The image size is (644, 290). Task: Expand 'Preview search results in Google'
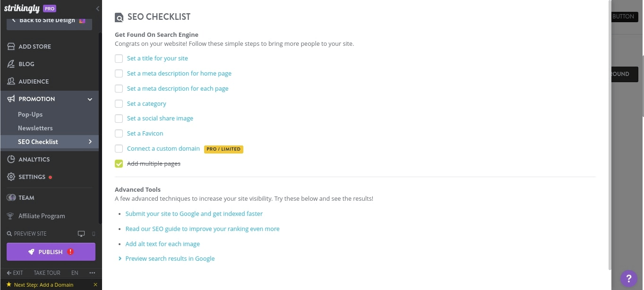(170, 258)
